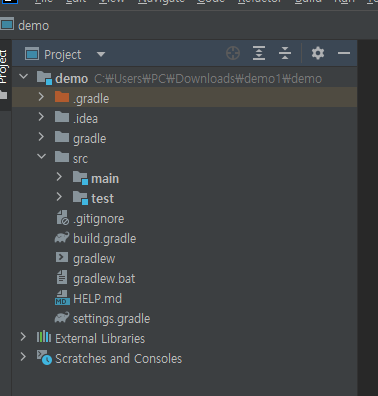Hide the Project tool window
378x396 pixels.
(344, 53)
